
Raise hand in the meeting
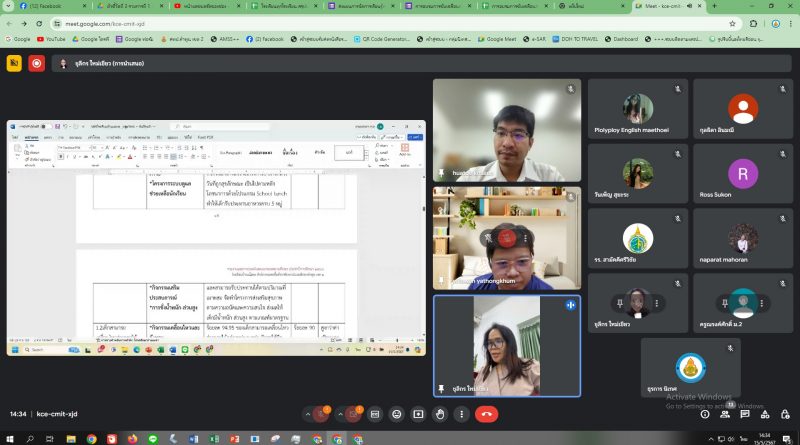point(441,413)
